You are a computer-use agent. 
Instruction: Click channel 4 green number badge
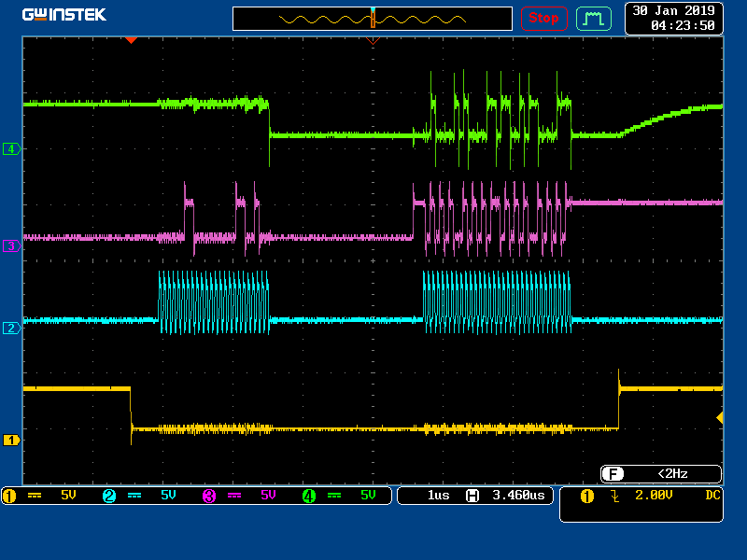(309, 497)
